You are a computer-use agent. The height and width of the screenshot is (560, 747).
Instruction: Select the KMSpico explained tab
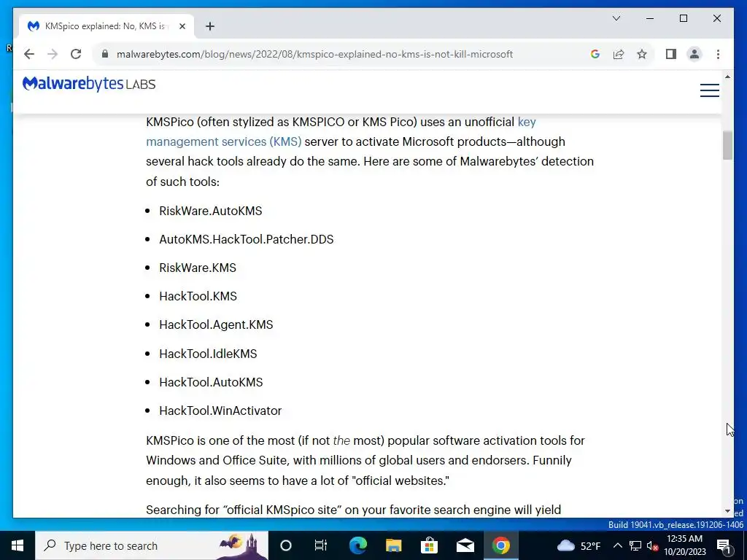[x=105, y=26]
